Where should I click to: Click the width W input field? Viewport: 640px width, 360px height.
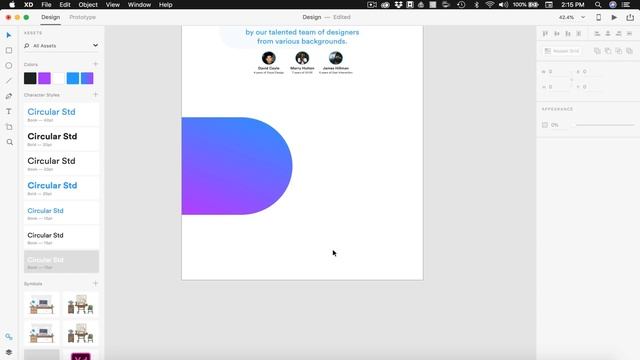click(x=557, y=71)
